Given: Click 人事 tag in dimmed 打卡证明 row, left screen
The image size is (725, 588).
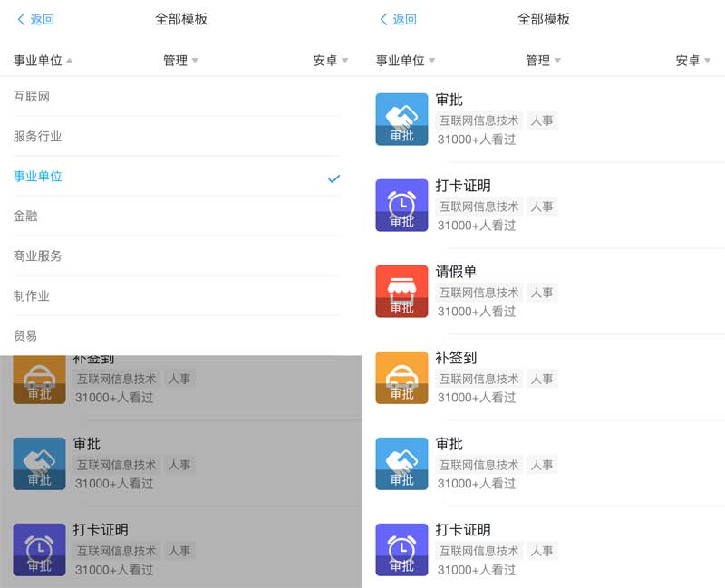Looking at the screenshot, I should coord(179,551).
